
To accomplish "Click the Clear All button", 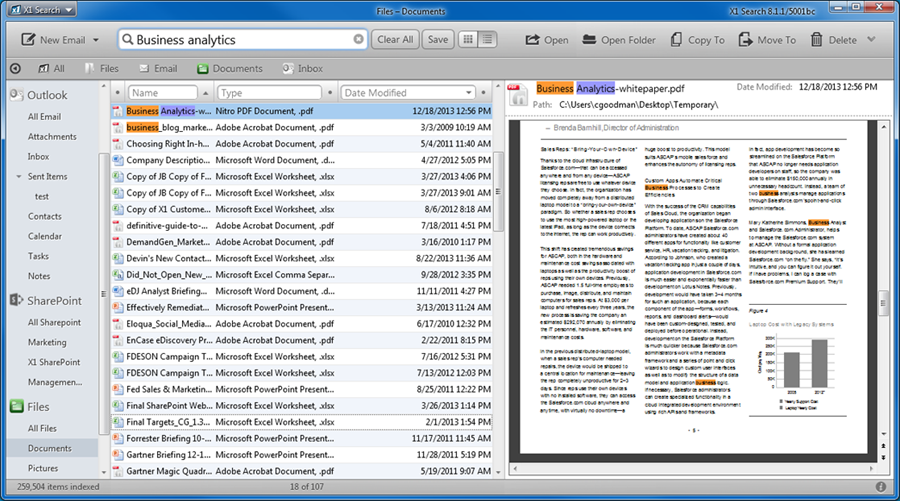I will (395, 40).
